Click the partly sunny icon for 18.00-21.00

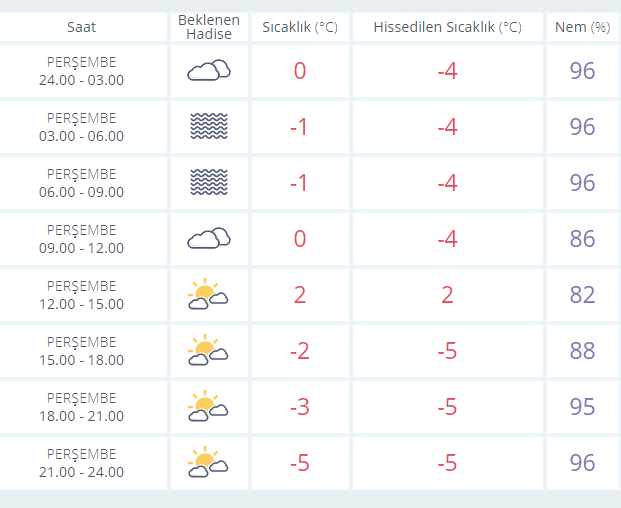208,406
